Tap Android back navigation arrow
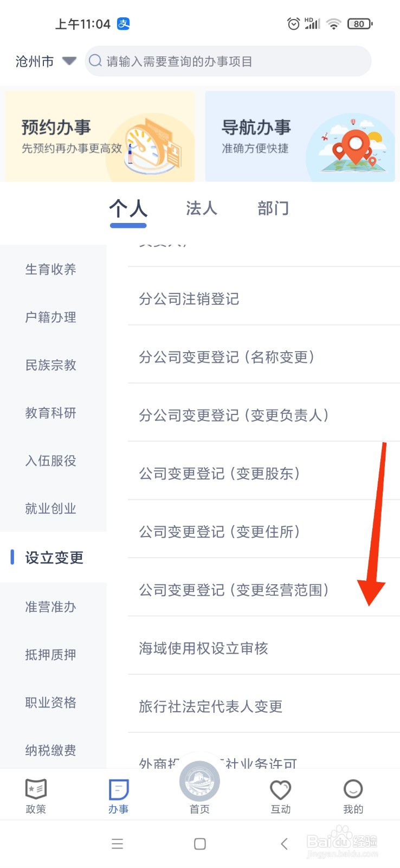400x868 pixels. click(284, 844)
